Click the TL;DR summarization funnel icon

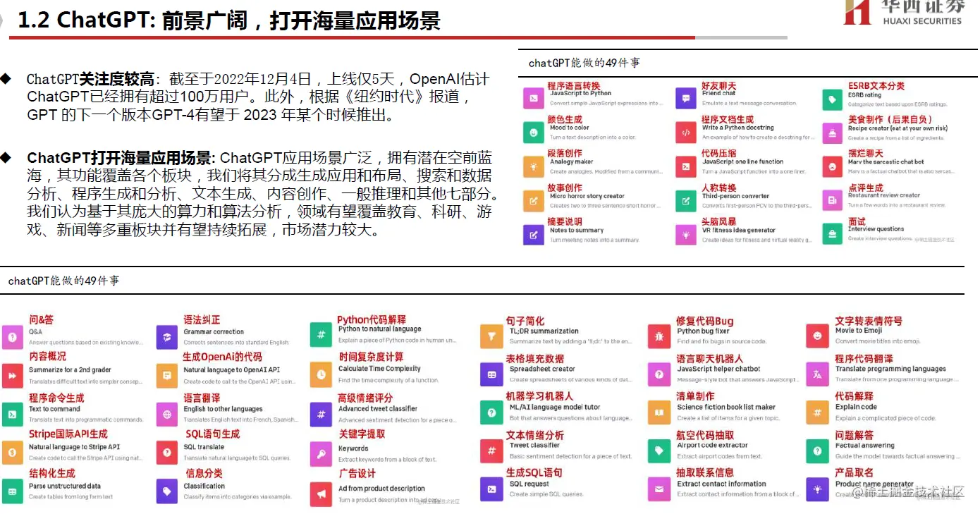(x=491, y=336)
